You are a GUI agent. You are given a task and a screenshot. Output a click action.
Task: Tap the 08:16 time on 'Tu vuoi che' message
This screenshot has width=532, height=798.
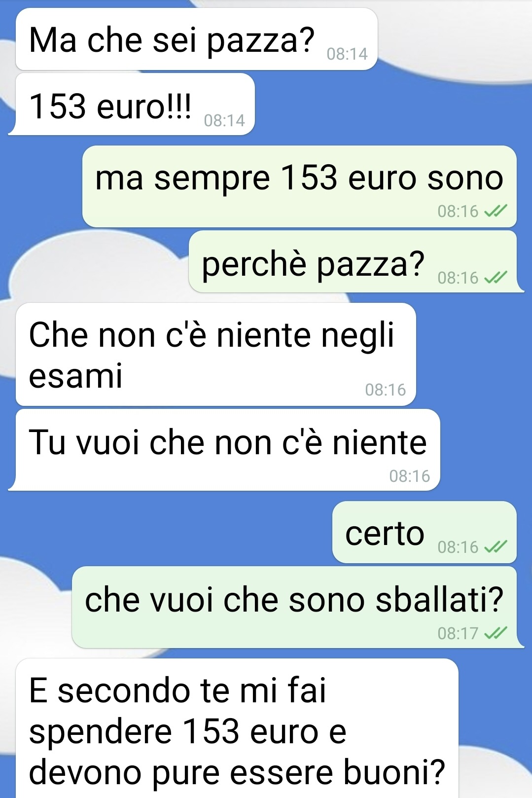pos(409,476)
